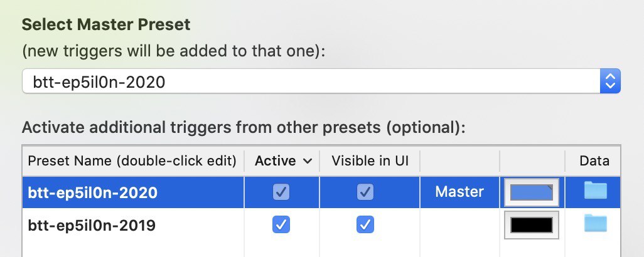Select the btt-ep5il0n-2020 preset name
Viewport: 644px width, 257px height.
coord(93,192)
